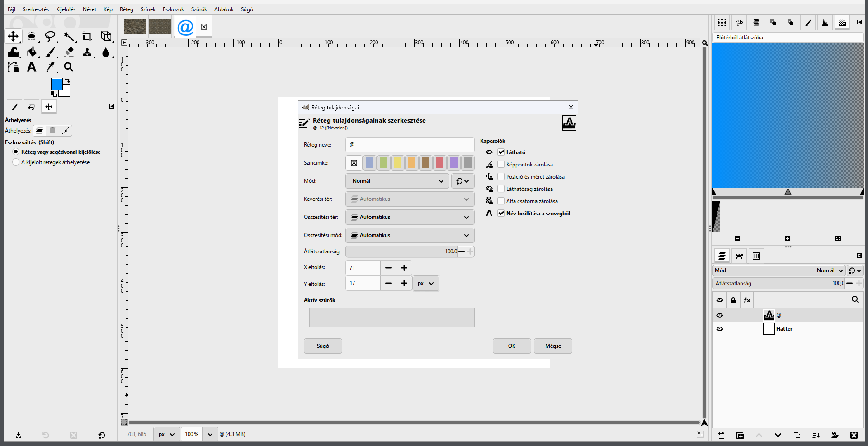Select A kijelölt rétegek áthelyezése radio option

click(16, 162)
